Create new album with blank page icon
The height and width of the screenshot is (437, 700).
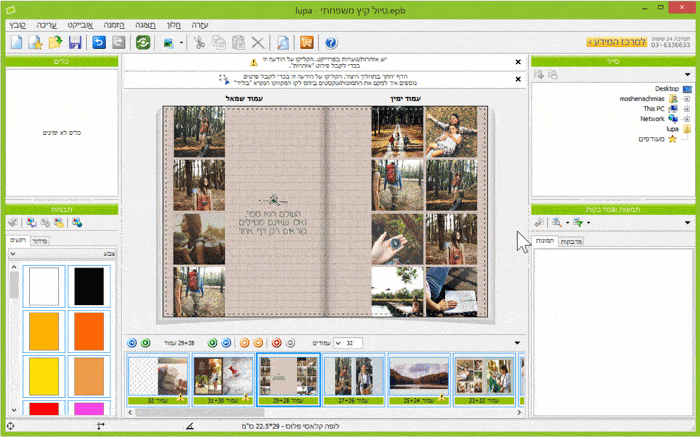click(16, 43)
